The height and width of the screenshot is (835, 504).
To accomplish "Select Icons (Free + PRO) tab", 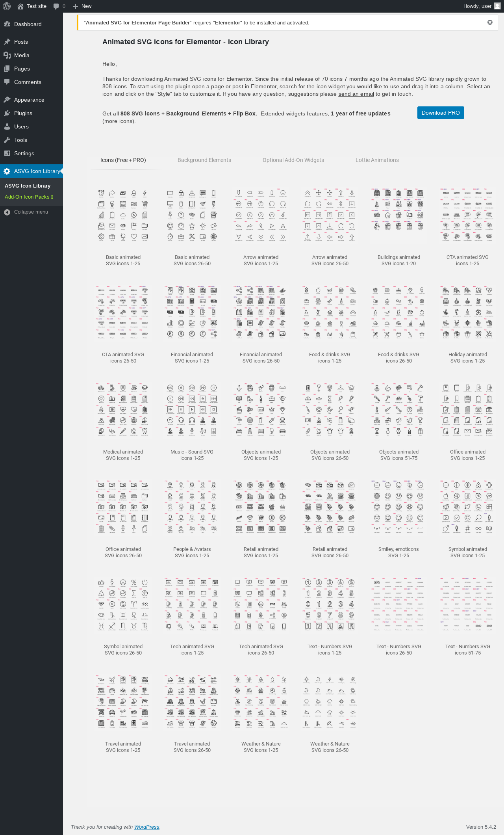I will [123, 160].
